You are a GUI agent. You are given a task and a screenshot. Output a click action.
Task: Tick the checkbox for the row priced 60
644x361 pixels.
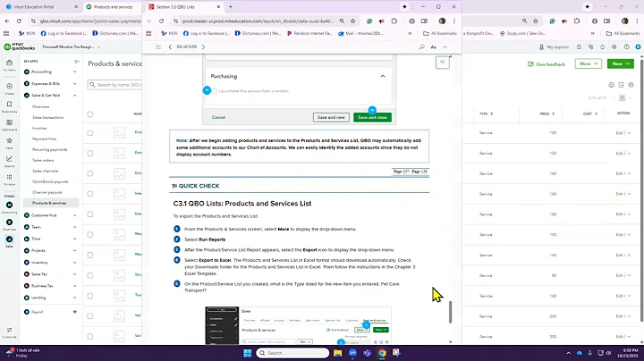(x=90, y=275)
